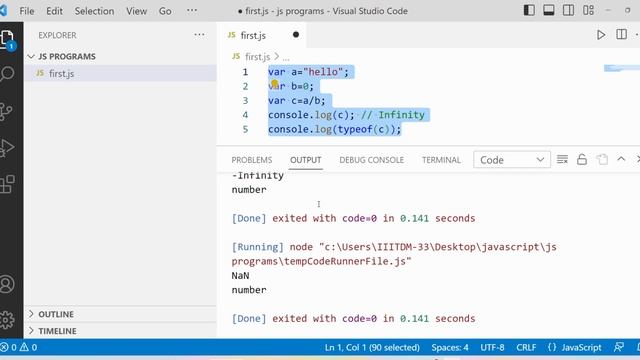The width and height of the screenshot is (640, 360).
Task: Click the errors and warnings indicator
Action: coord(19,347)
